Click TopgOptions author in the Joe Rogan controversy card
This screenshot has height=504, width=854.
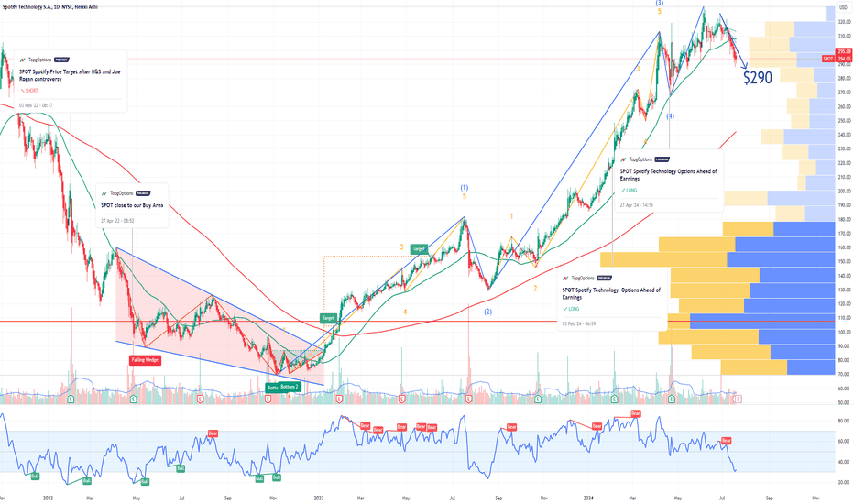click(39, 60)
